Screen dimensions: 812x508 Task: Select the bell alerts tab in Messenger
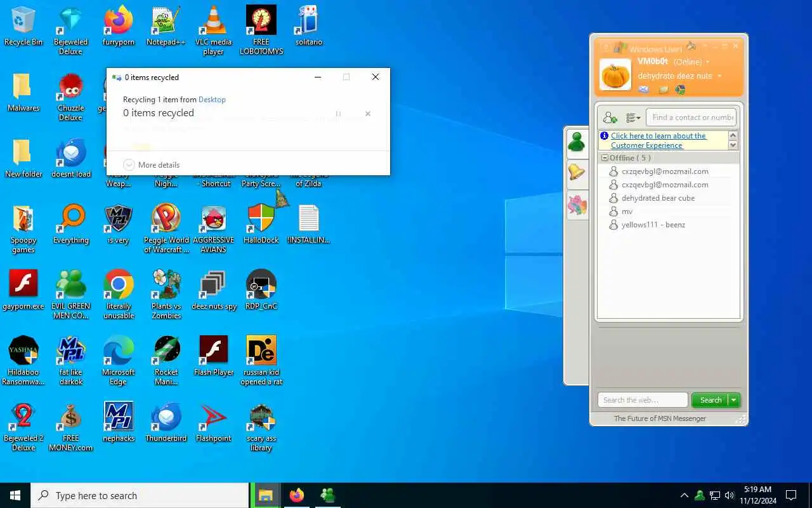point(577,172)
